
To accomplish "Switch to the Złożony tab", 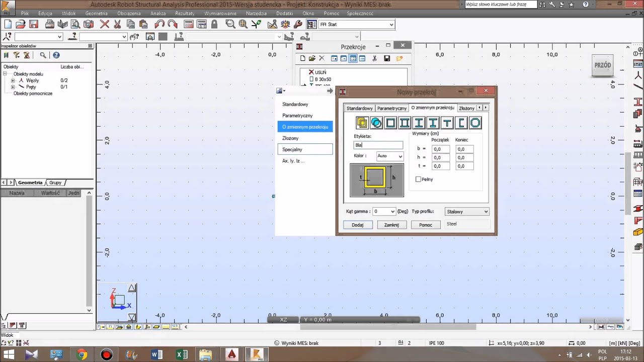I will point(466,108).
